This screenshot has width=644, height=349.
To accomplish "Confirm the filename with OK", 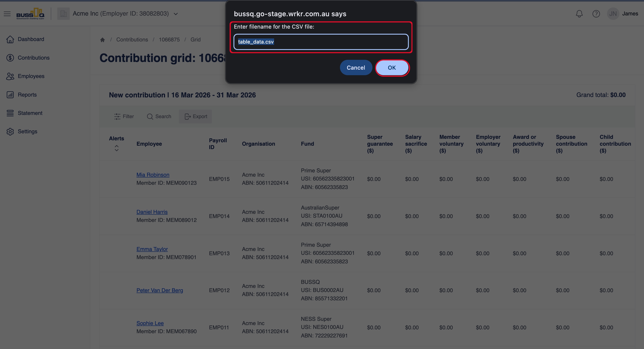I will (x=392, y=68).
